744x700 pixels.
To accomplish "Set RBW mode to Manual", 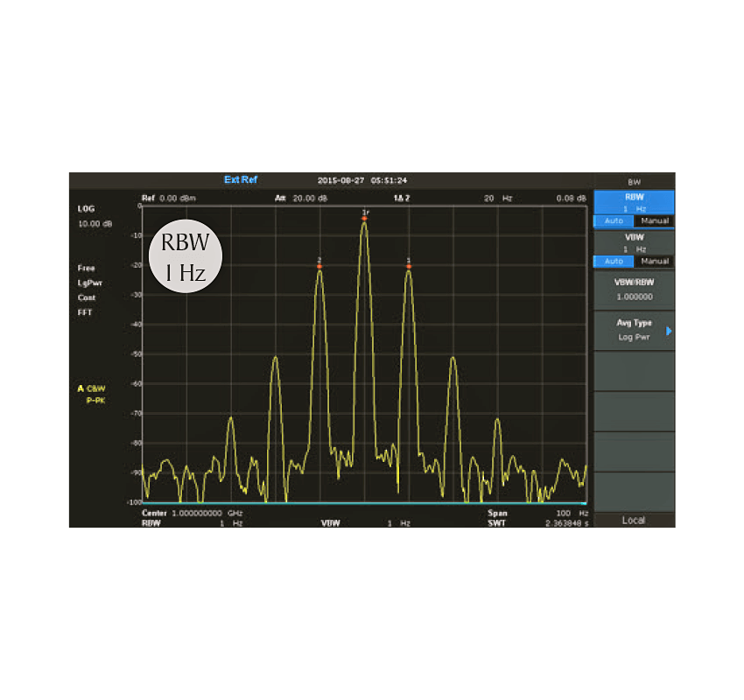I will (x=655, y=221).
